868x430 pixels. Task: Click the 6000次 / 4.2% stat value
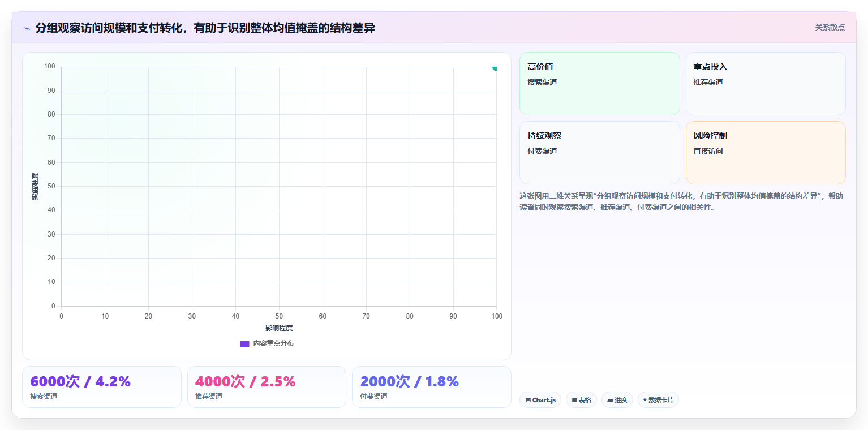pos(80,381)
